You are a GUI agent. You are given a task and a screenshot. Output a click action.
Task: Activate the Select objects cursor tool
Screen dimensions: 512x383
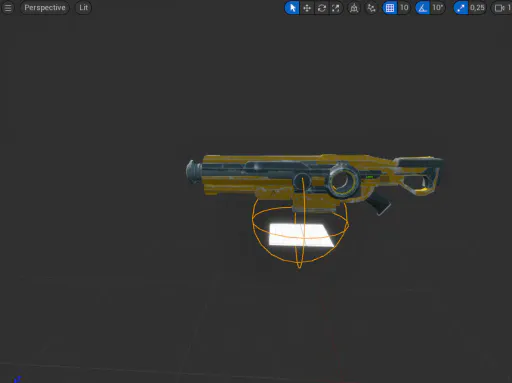tap(292, 8)
